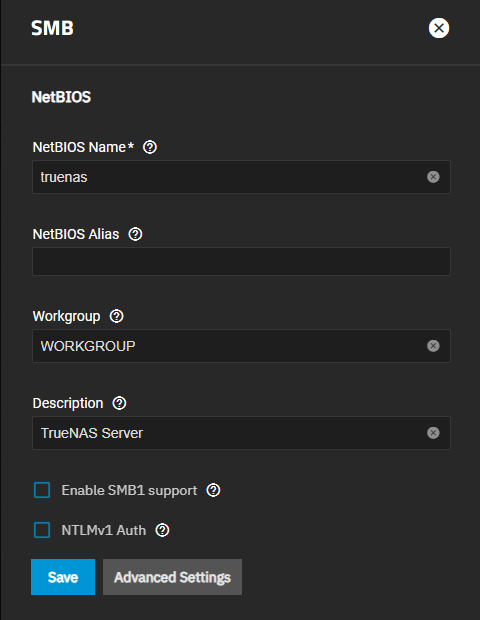Viewport: 480px width, 620px height.
Task: Clear the NetBIOS Name field value
Action: (x=433, y=177)
